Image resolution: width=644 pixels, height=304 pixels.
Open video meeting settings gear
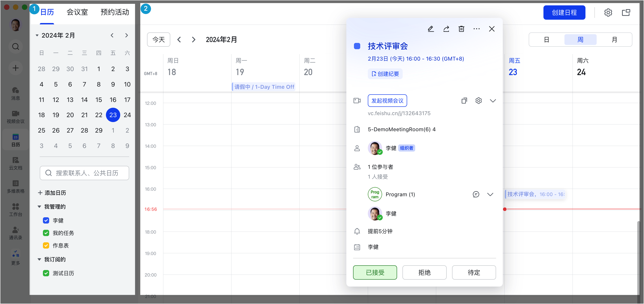[x=478, y=101]
